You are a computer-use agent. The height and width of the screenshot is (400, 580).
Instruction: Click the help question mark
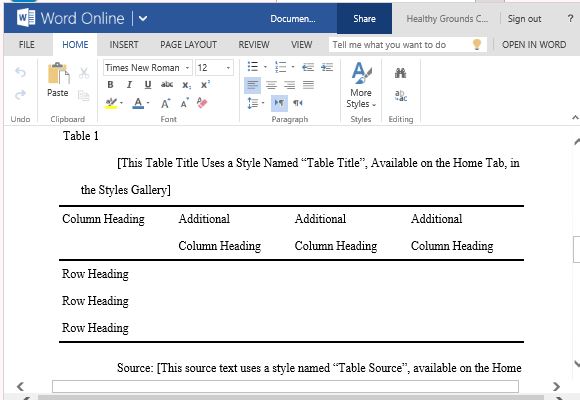(x=570, y=19)
